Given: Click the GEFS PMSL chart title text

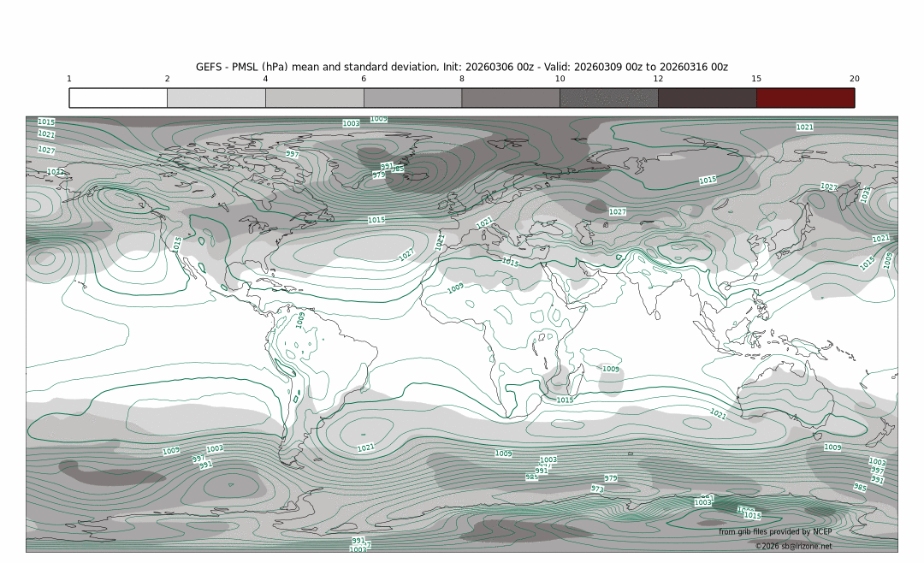Looking at the screenshot, I should [462, 67].
